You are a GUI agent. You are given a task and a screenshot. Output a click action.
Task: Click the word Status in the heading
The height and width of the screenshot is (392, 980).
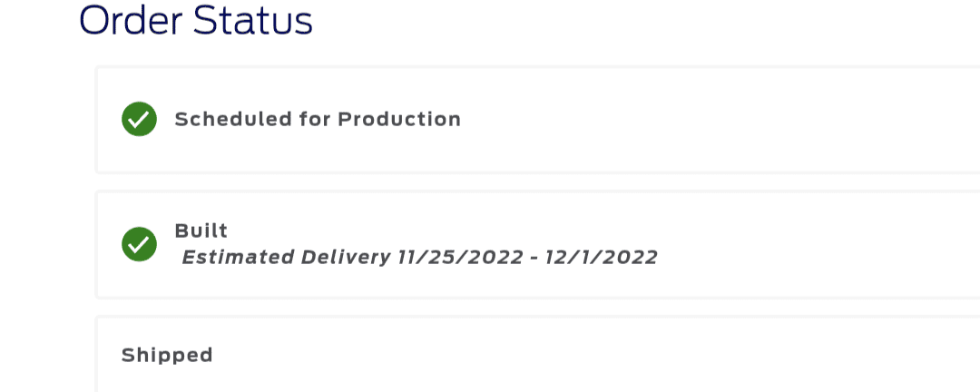tap(253, 21)
